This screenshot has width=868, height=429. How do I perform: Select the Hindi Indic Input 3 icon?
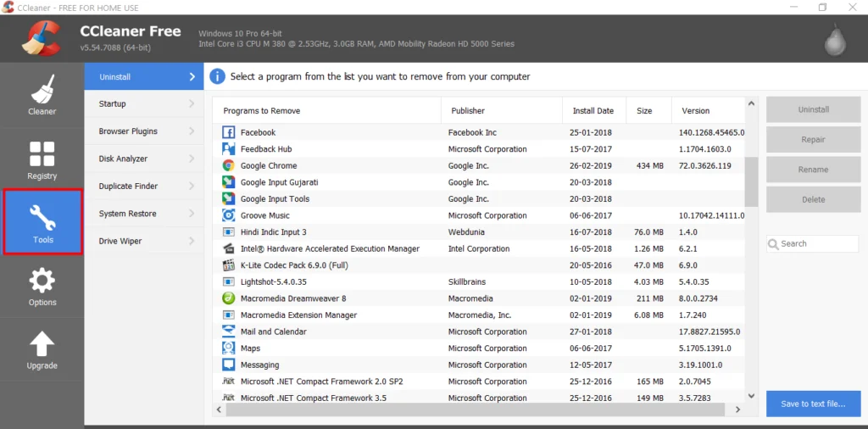[228, 232]
